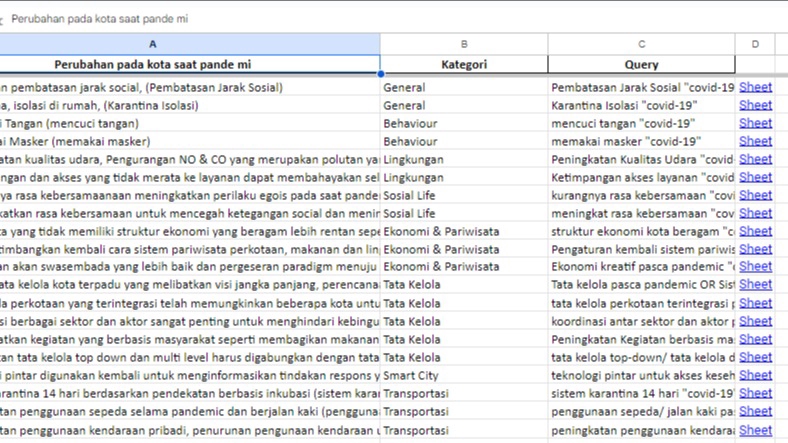Select Sosial Life cell in kurangnya rasa kebersamaan row
The width and height of the screenshot is (788, 443).
pyautogui.click(x=464, y=195)
